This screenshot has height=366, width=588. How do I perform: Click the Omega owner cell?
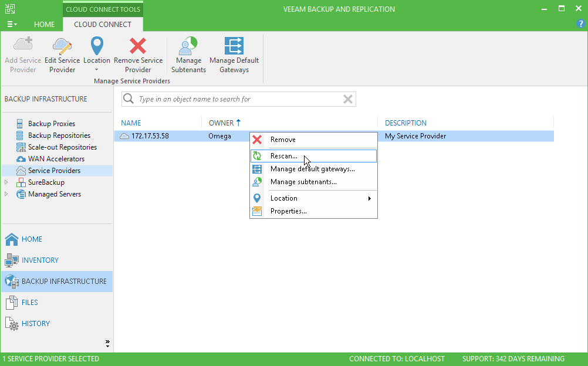(x=219, y=136)
